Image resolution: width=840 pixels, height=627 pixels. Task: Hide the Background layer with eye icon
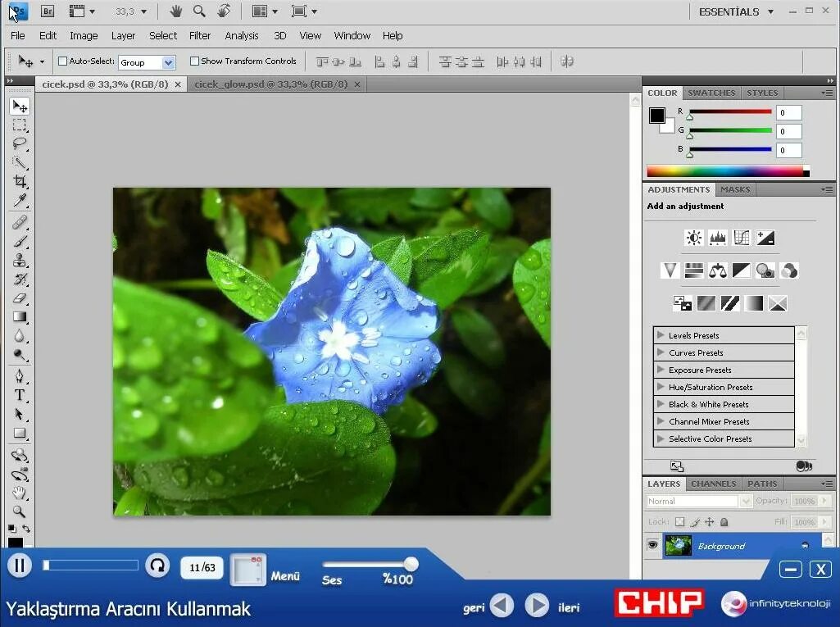tap(652, 546)
